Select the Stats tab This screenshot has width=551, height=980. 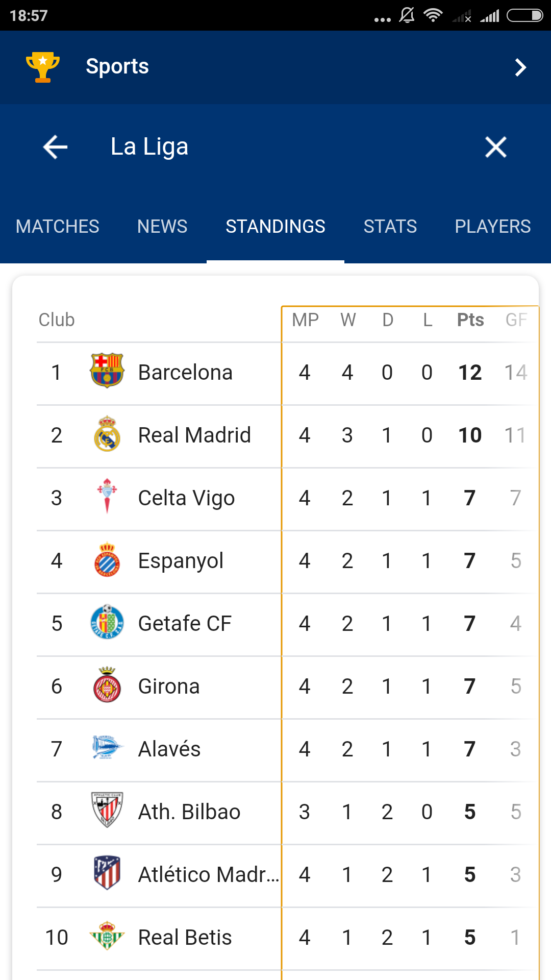[390, 226]
